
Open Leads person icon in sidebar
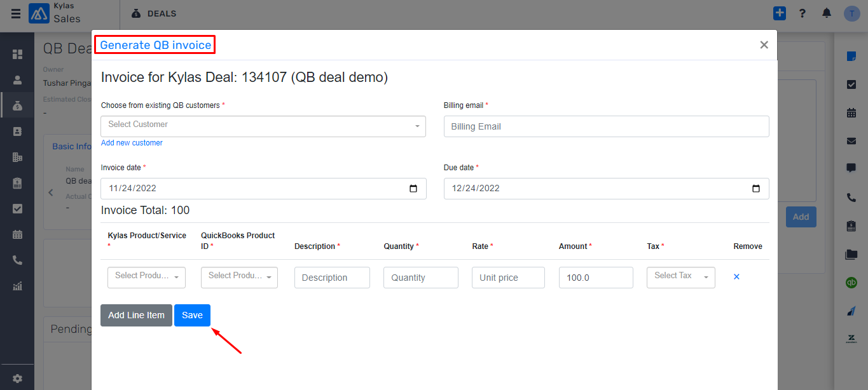(x=17, y=80)
